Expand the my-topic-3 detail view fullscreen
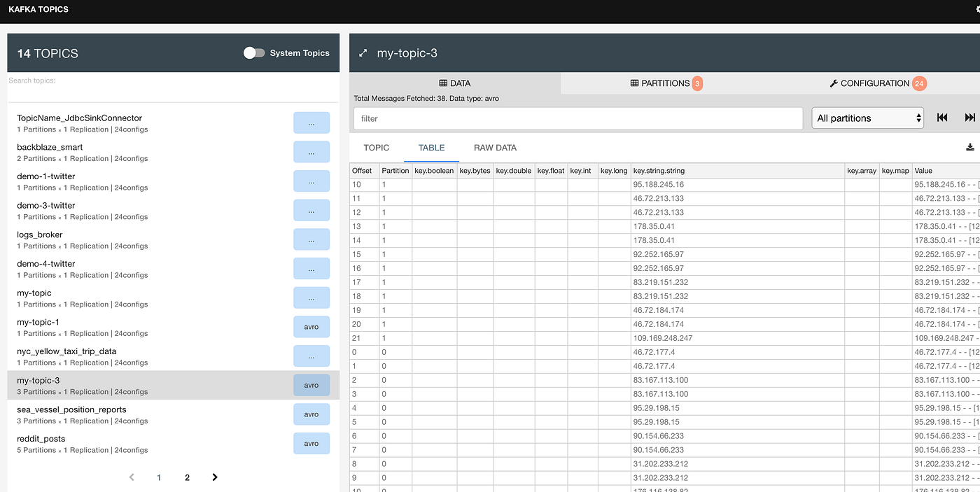Screen dimensions: 980x492 363,52
